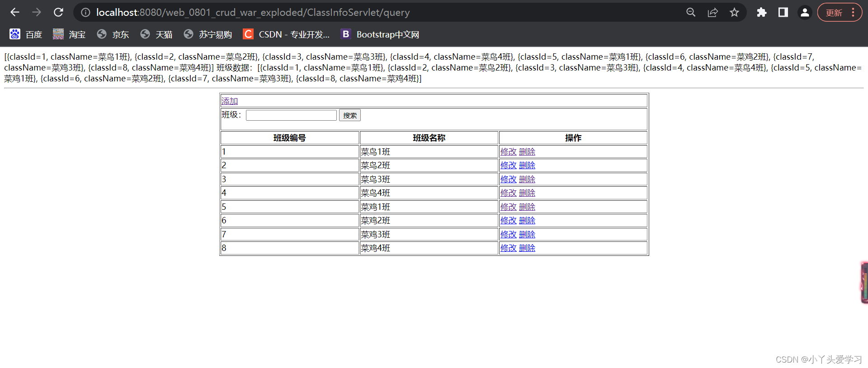Select class number cell 5
This screenshot has width=868, height=368.
(x=290, y=207)
